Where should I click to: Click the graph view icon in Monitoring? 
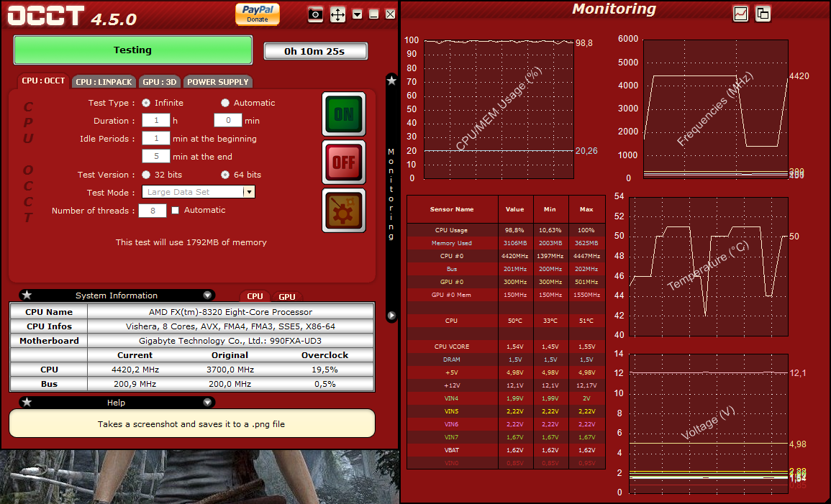[740, 14]
